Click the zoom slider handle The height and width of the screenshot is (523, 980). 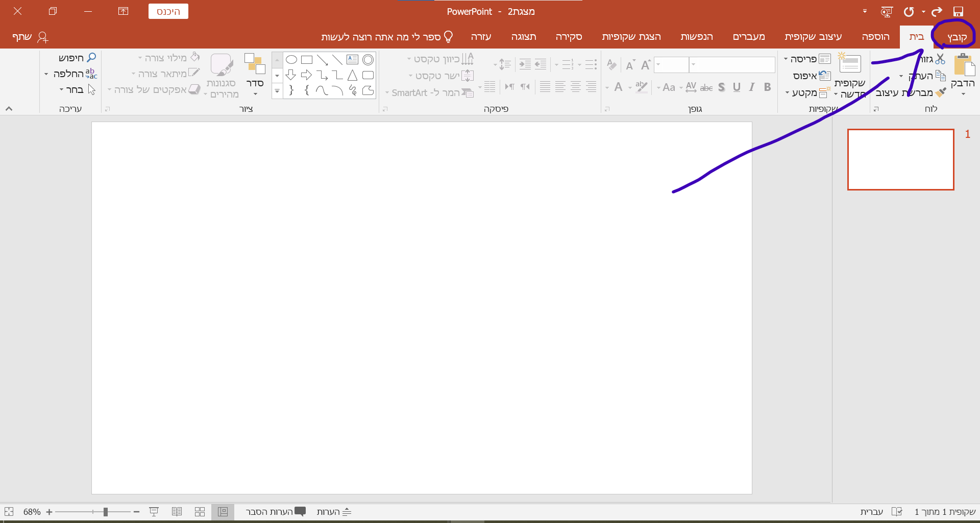105,512
